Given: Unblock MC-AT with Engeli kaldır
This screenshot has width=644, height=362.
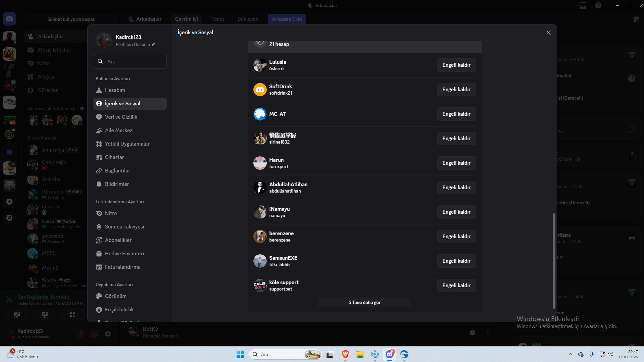Looking at the screenshot, I should click(x=456, y=114).
